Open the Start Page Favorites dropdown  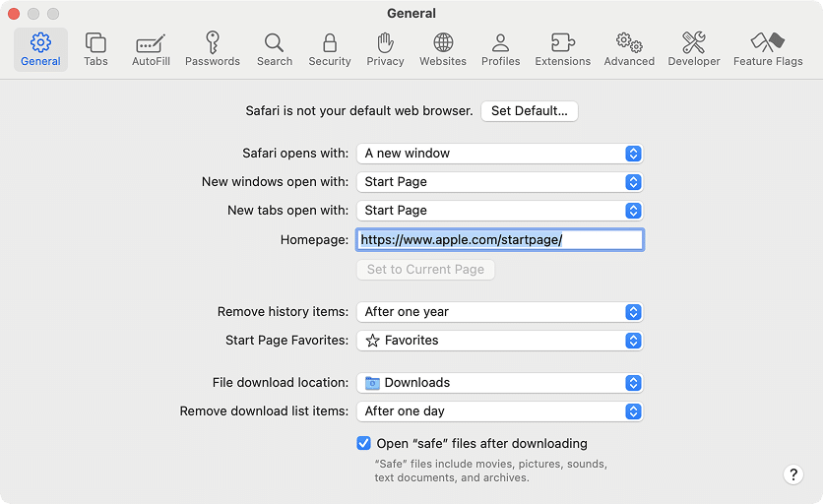tap(500, 341)
